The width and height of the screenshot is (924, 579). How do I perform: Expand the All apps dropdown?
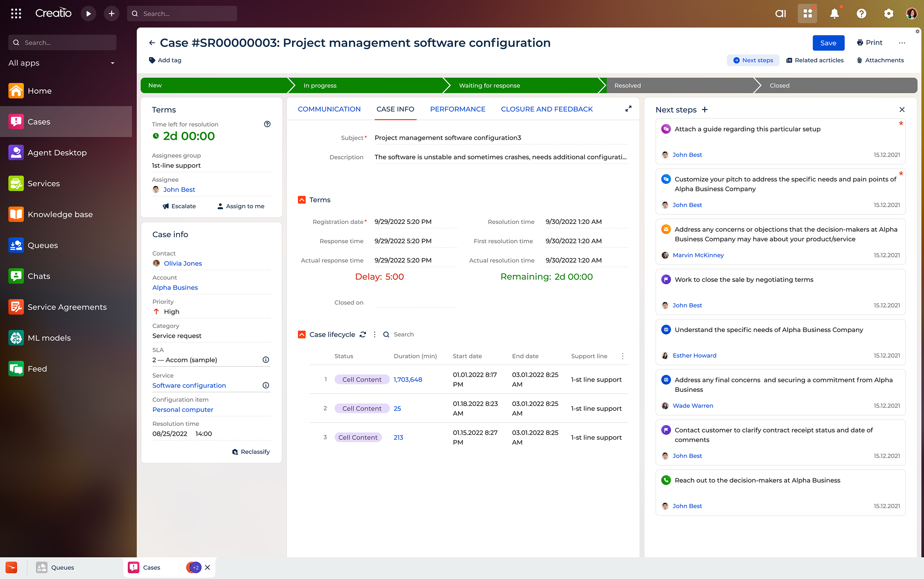(113, 63)
